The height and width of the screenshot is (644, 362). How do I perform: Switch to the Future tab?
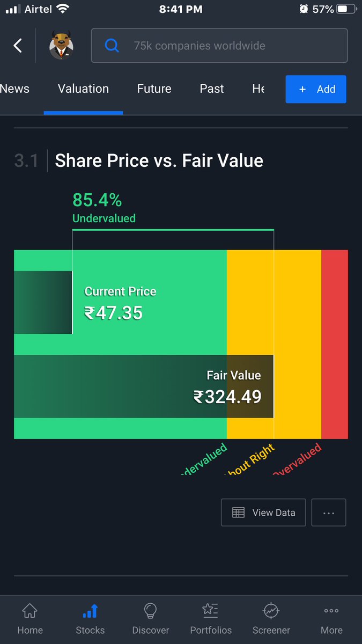[x=154, y=89]
